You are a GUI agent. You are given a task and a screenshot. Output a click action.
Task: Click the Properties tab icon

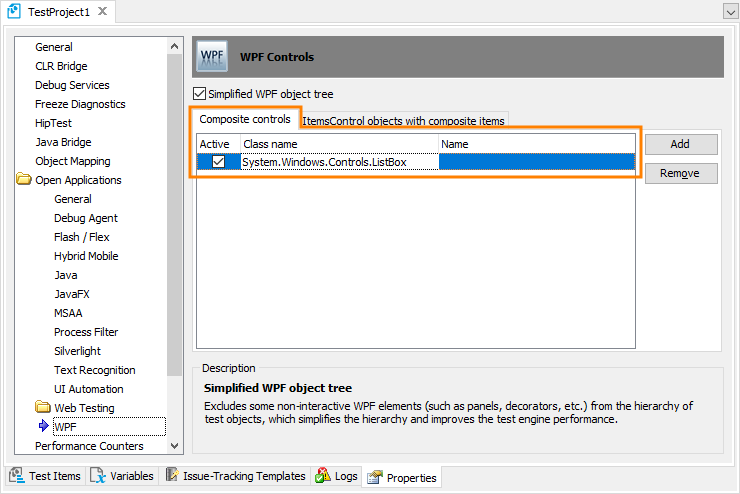tap(375, 477)
